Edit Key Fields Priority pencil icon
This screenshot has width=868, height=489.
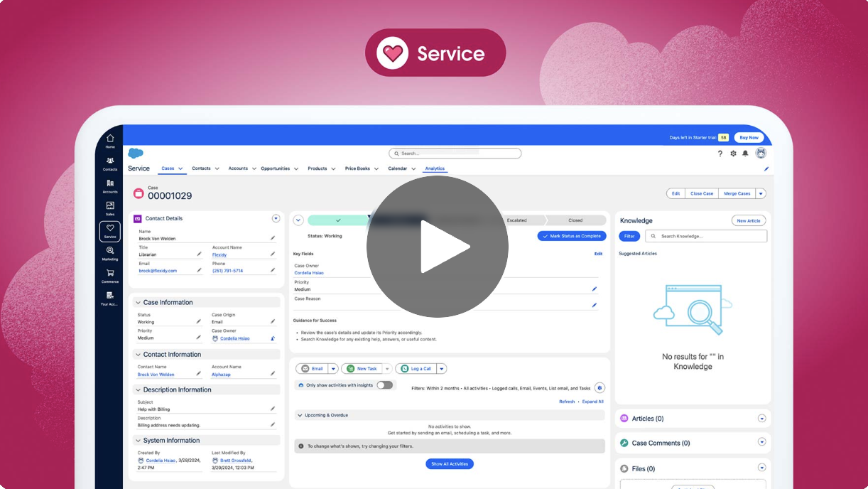point(595,289)
